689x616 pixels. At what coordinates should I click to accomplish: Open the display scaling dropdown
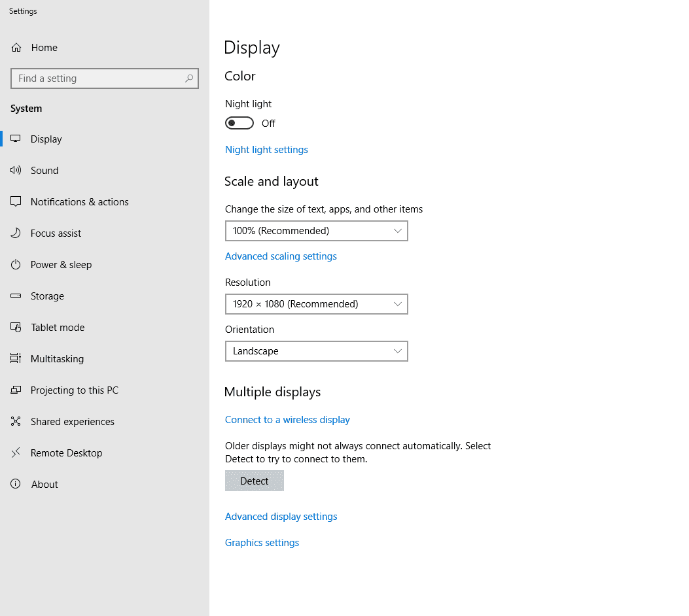(317, 231)
